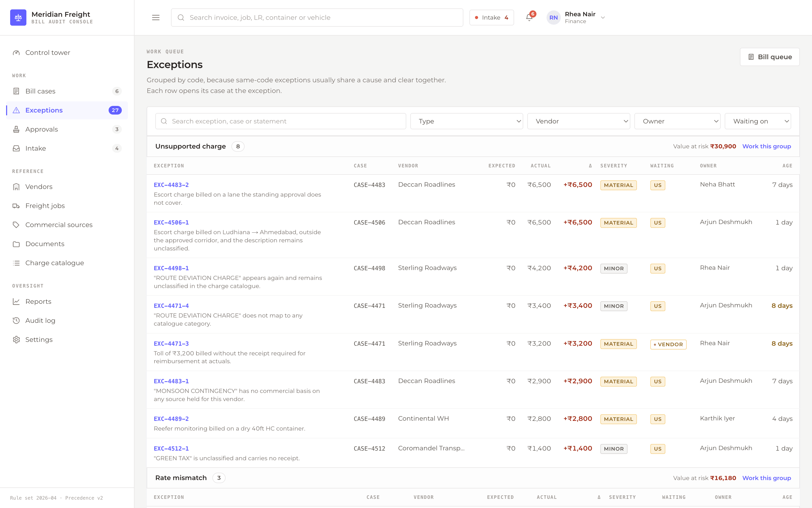Screen dimensions: 812x508
Task: Work this group for Unsupported charge
Action: [766, 147]
